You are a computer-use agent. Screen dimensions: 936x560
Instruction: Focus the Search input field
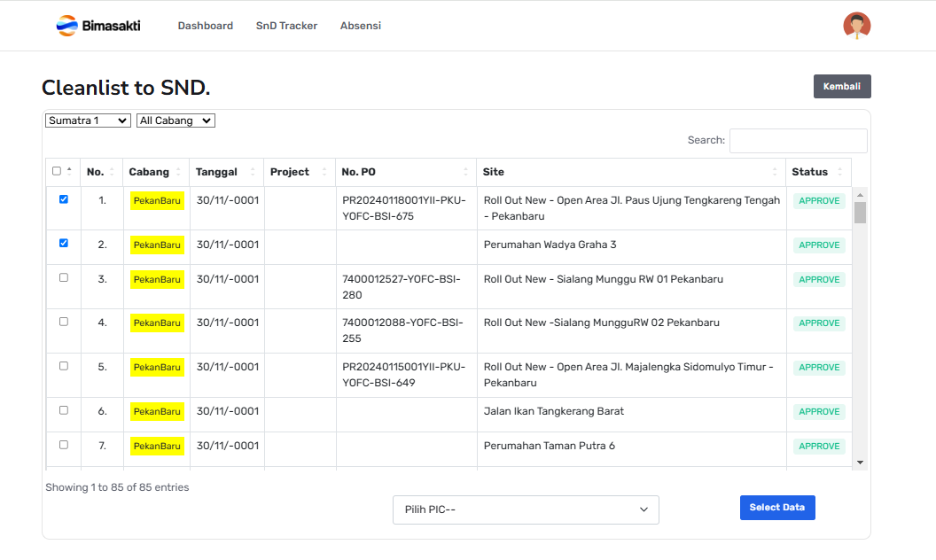pyautogui.click(x=798, y=140)
